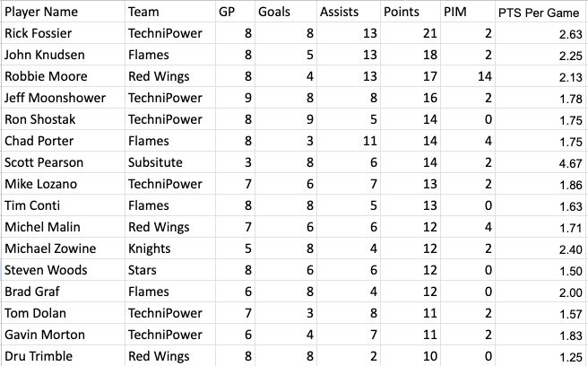Select the Dru Trimble name cell
Image resolution: width=588 pixels, height=366 pixels.
point(63,356)
